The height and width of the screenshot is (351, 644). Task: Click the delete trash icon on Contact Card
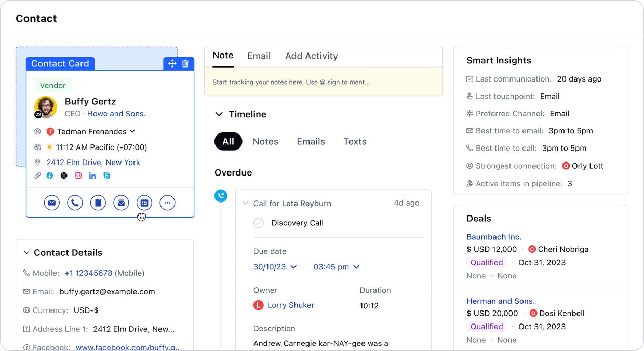[185, 63]
